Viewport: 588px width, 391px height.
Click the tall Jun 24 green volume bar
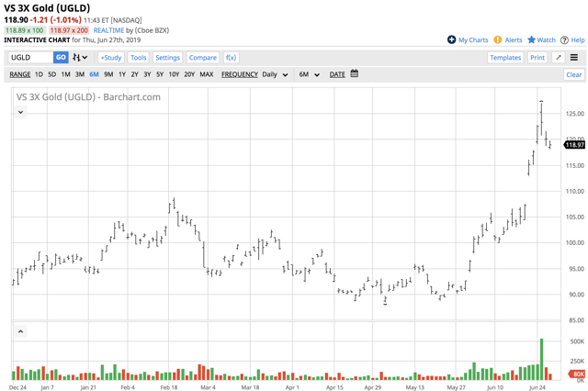(541, 360)
